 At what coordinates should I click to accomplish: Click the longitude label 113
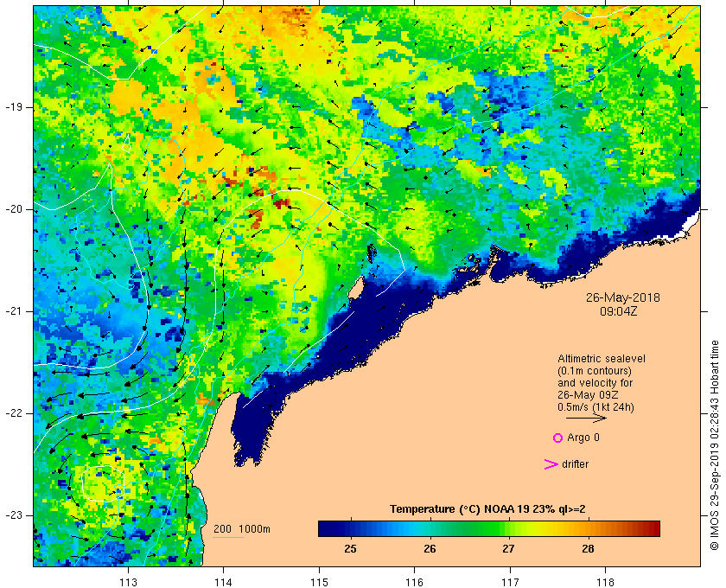coord(128,582)
